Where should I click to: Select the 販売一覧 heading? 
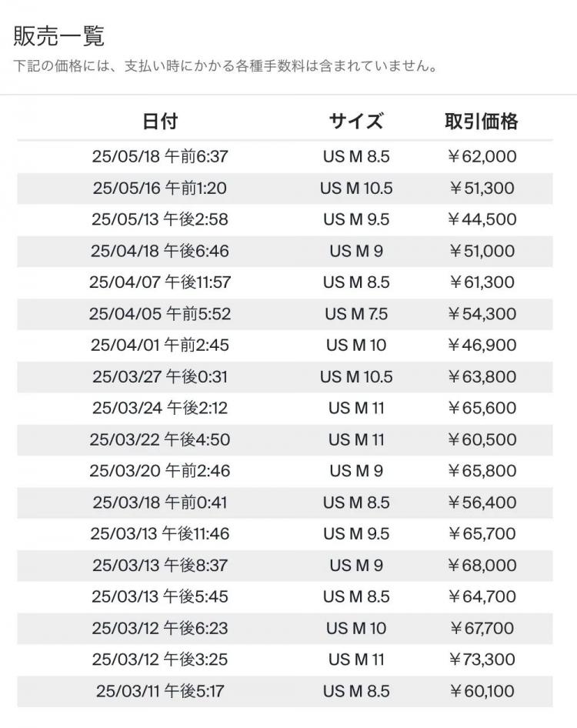[58, 35]
